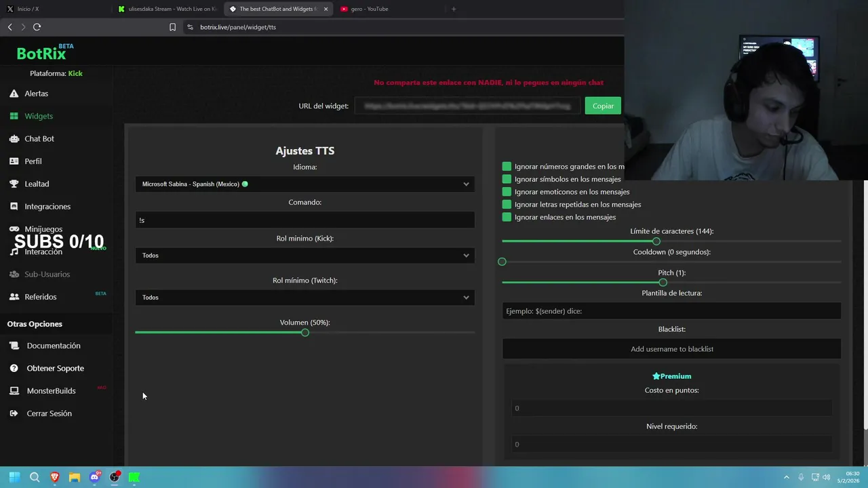The width and height of the screenshot is (868, 488).
Task: Launch Brave browser from the taskbar
Action: 54,477
